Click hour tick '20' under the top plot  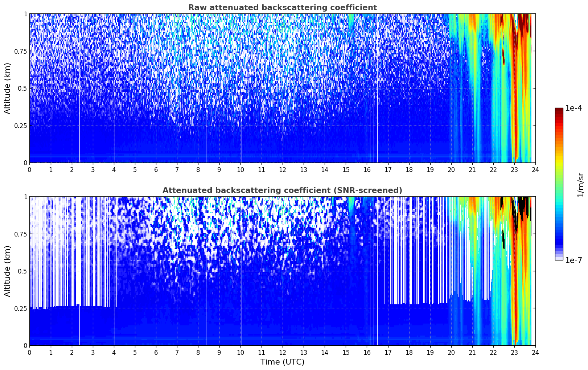click(x=451, y=169)
